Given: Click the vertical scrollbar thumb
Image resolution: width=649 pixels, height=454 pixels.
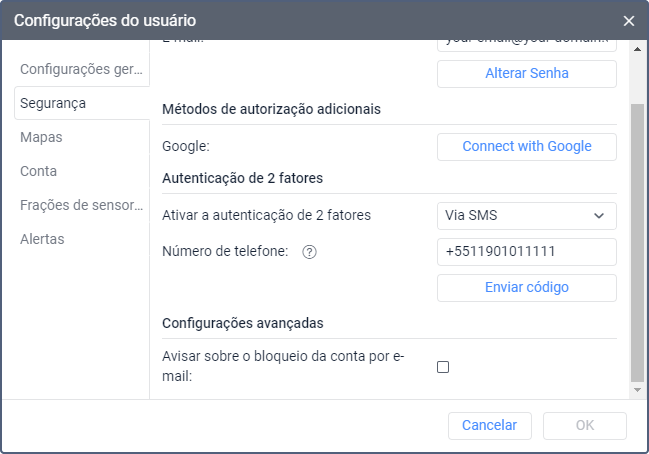Looking at the screenshot, I should click(637, 240).
